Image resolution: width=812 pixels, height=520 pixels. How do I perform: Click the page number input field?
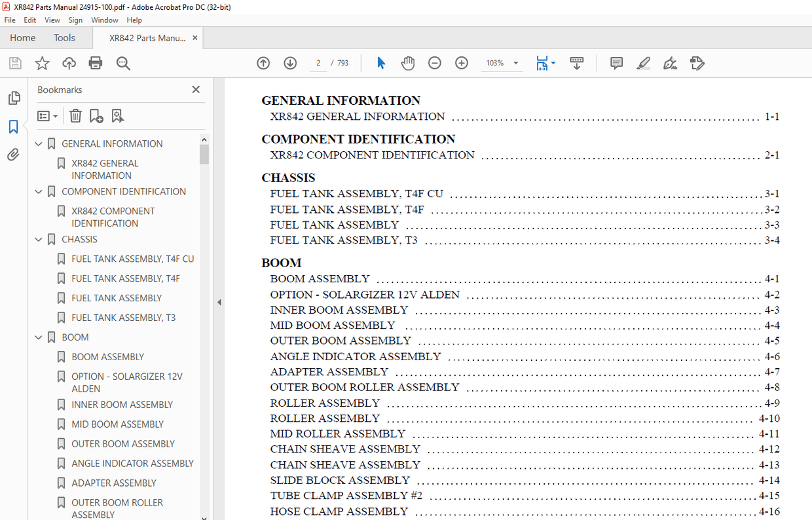click(318, 64)
